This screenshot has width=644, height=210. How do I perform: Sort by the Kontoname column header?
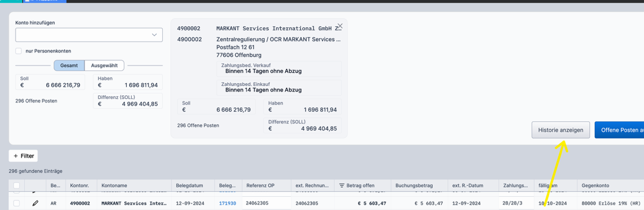click(x=134, y=186)
